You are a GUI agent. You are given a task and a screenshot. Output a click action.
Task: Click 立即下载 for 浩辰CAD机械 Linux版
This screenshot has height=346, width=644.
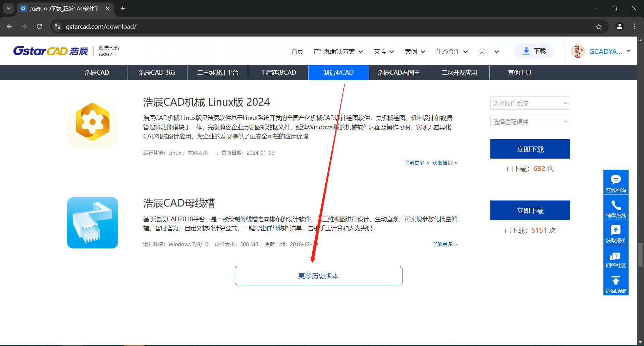pyautogui.click(x=530, y=149)
